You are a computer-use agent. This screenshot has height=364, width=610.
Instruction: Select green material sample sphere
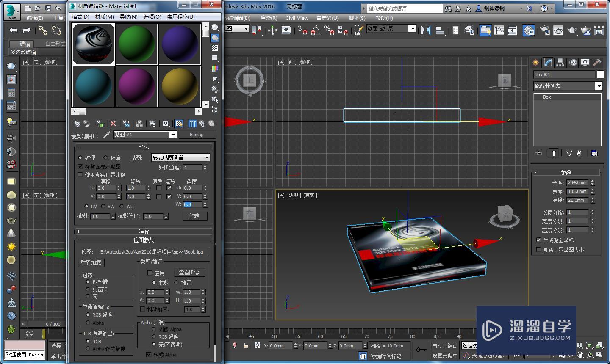(136, 44)
